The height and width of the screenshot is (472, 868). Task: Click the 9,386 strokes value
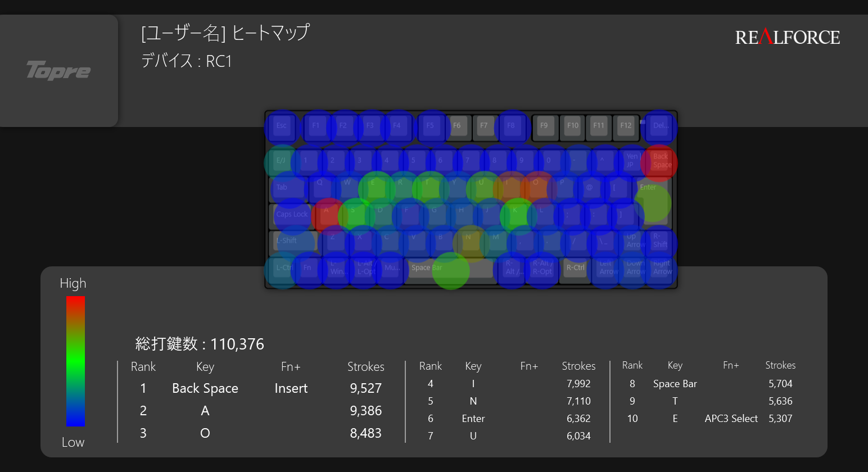[366, 411]
